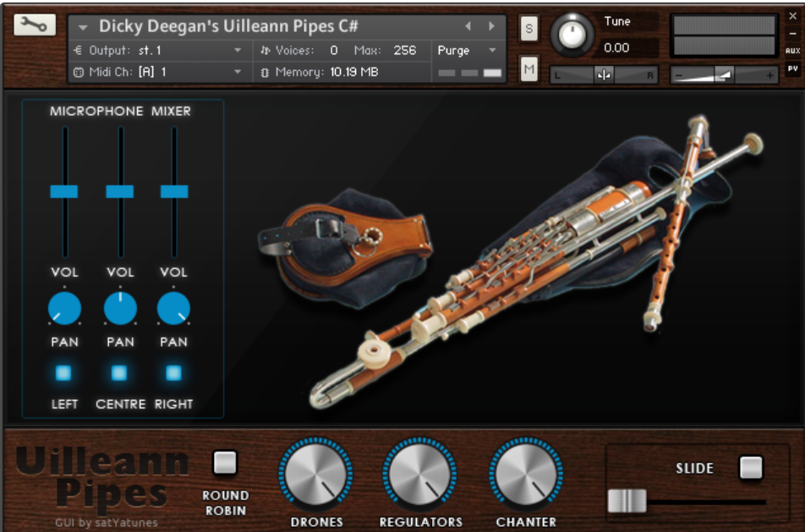The height and width of the screenshot is (532, 805).
Task: Click the RIGHT microphone volume fader
Action: coord(174,191)
